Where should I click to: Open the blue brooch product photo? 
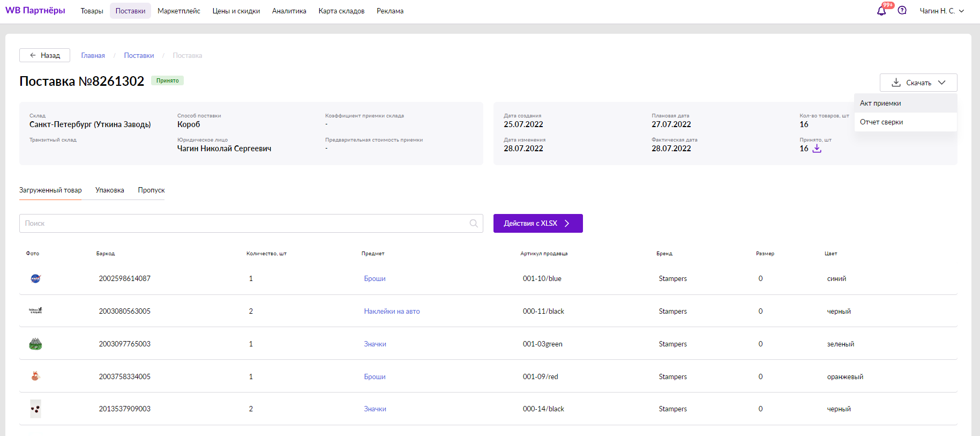pyautogui.click(x=35, y=278)
